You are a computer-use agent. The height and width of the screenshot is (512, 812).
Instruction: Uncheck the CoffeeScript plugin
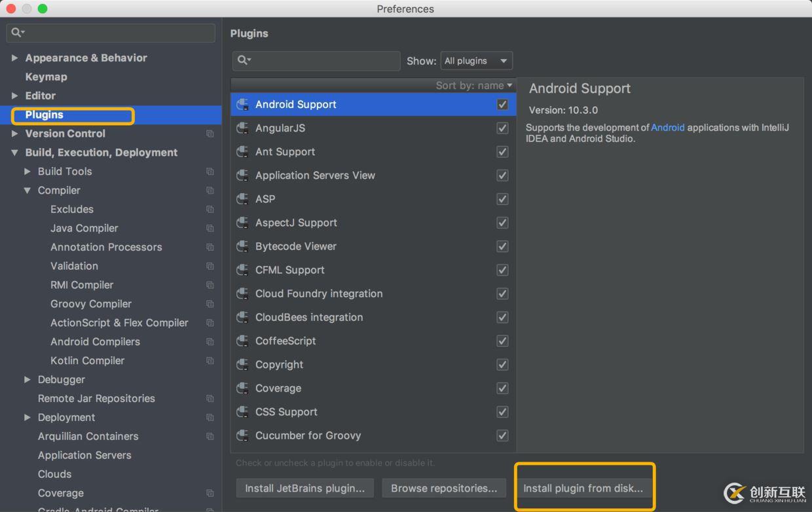[x=502, y=340]
